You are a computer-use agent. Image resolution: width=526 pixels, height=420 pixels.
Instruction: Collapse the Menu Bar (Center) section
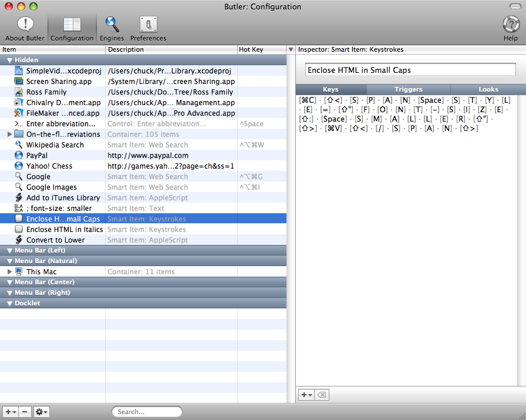[x=9, y=283]
